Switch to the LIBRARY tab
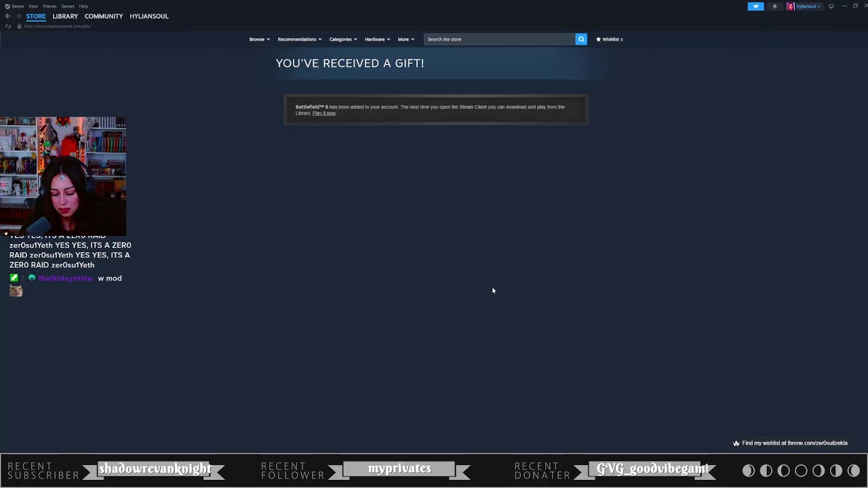This screenshot has width=868, height=488. click(x=65, y=16)
